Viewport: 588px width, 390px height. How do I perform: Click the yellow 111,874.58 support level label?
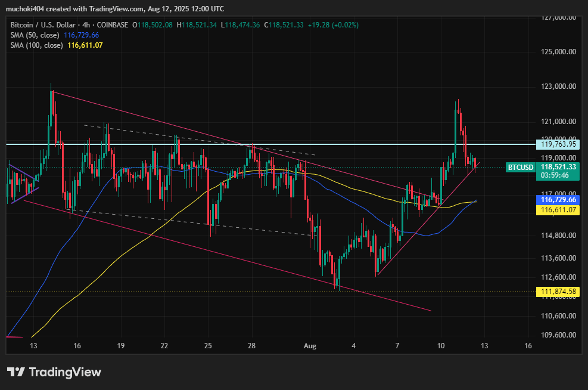tap(558, 292)
